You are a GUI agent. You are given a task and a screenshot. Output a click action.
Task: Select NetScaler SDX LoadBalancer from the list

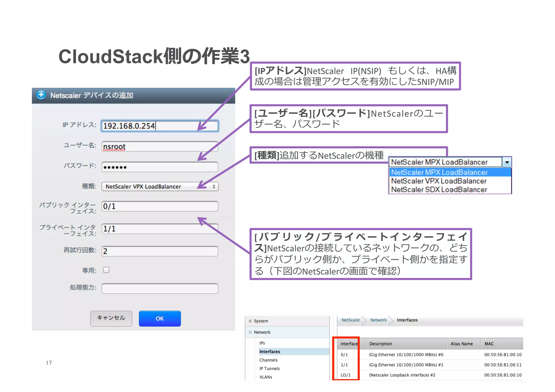(439, 190)
